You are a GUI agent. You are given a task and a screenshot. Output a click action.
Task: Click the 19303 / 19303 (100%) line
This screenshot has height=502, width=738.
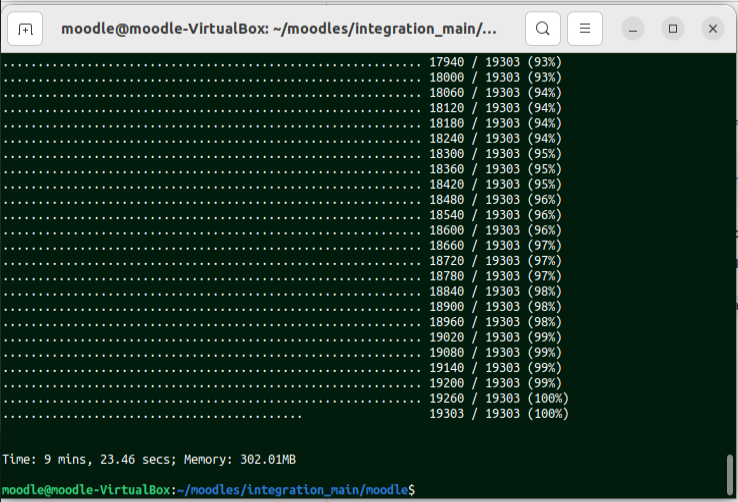(286, 414)
